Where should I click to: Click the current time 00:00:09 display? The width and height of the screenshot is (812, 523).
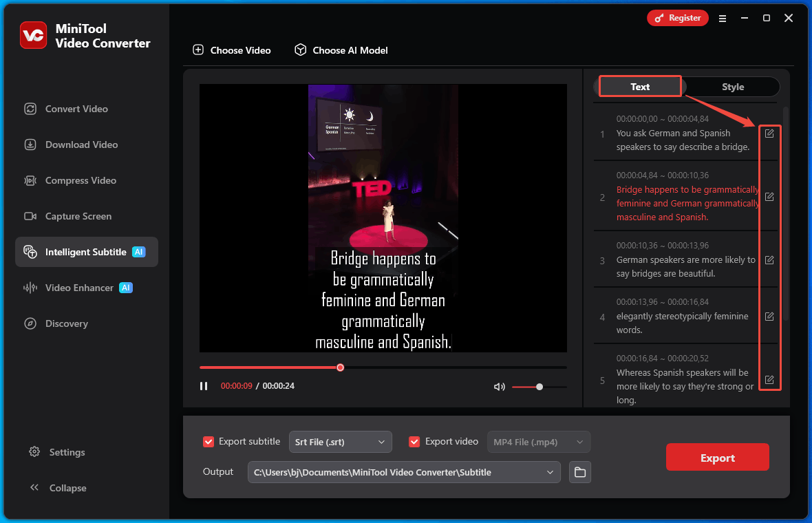pyautogui.click(x=236, y=386)
